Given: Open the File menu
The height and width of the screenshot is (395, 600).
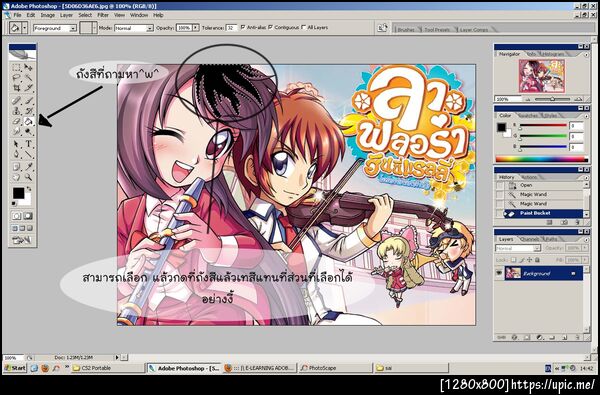Looking at the screenshot, I should (x=17, y=15).
